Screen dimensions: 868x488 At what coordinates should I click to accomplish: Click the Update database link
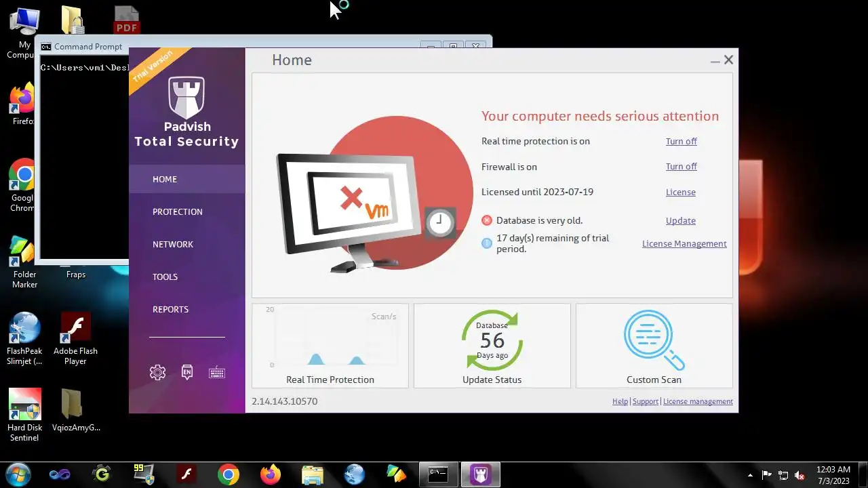point(680,220)
